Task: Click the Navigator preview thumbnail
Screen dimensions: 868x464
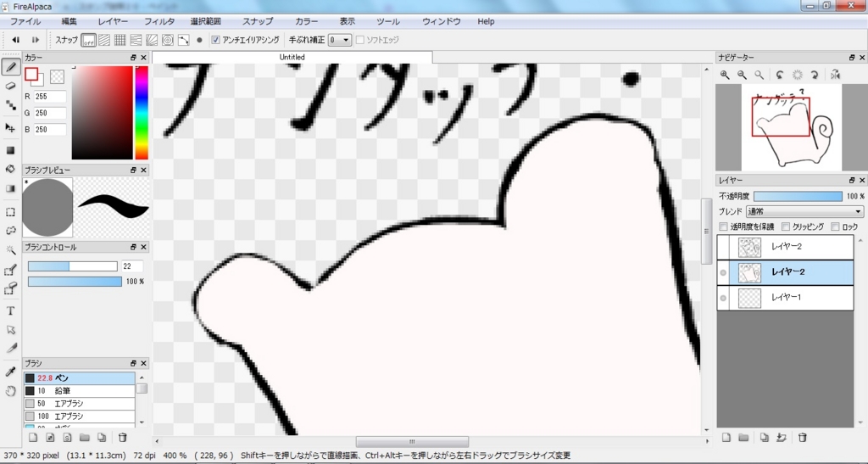Action: click(792, 127)
